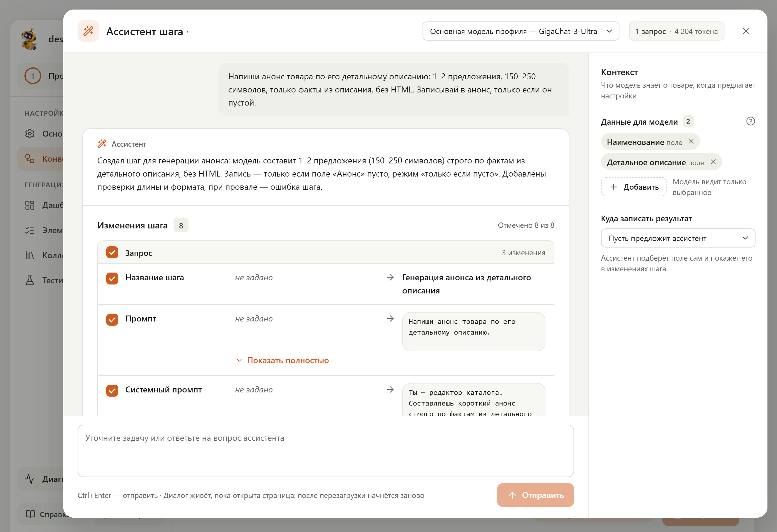This screenshot has width=777, height=532.
Task: Open the Основная модель профиля model dropdown
Action: [521, 31]
